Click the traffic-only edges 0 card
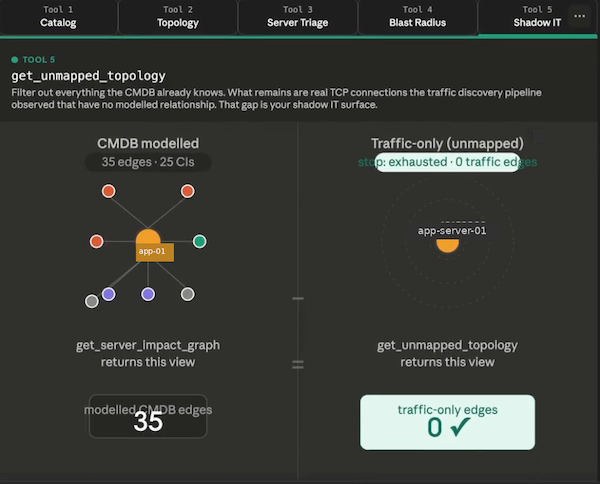Screen dimensions: 600x484 click(x=447, y=422)
